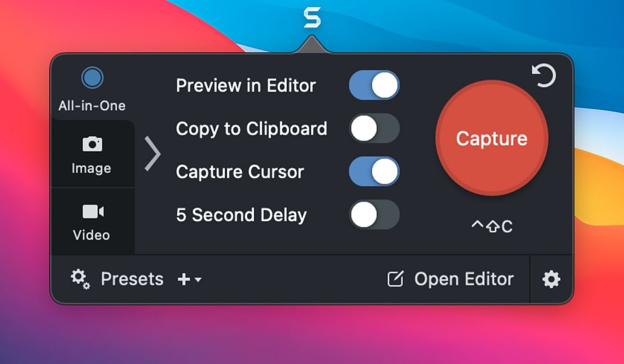The image size is (624, 364).
Task: Switch to the Video tab label
Action: (92, 235)
